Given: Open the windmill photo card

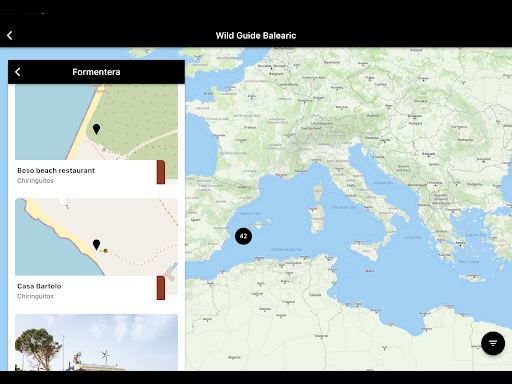Looking at the screenshot, I should point(96,342).
